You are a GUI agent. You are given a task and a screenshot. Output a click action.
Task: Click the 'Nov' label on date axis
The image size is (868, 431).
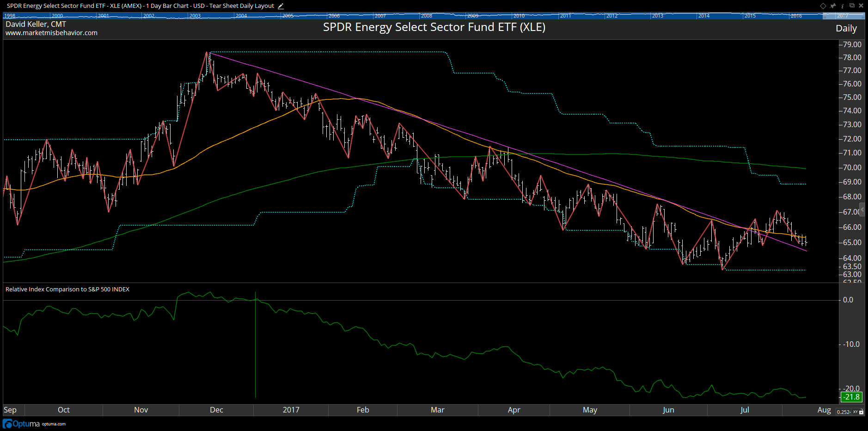[141, 410]
